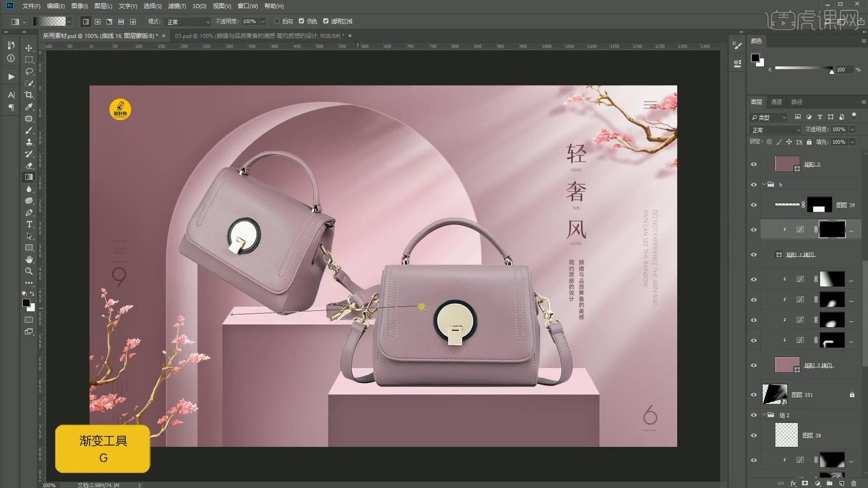This screenshot has width=868, height=488.
Task: Switch to the 通道 channels tab
Action: 776,102
